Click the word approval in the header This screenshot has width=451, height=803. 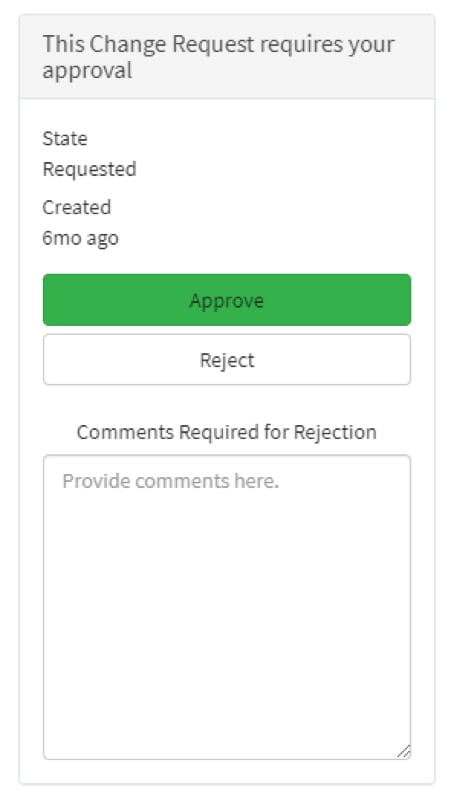87,71
